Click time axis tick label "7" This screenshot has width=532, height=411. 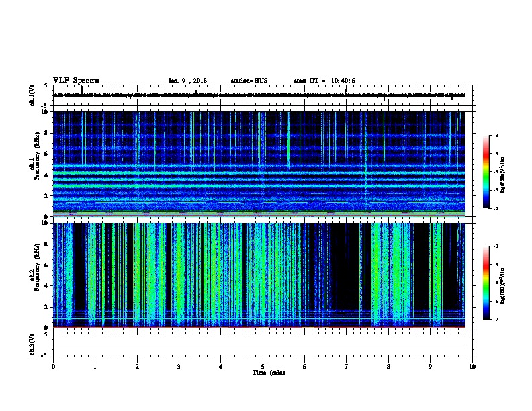pos(347,367)
